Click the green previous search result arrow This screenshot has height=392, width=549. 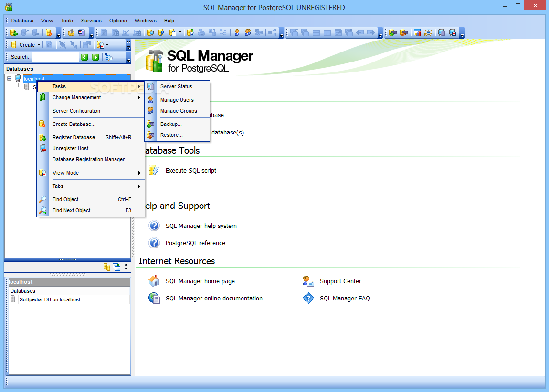pos(84,57)
